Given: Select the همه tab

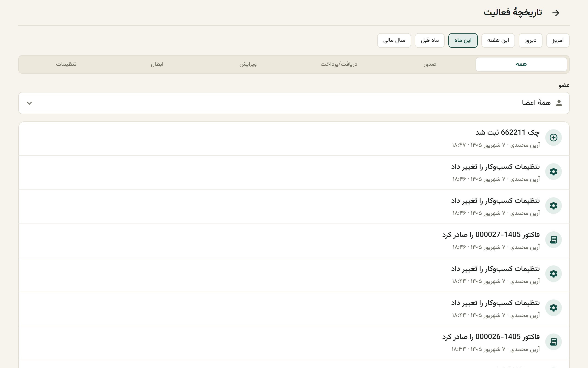Looking at the screenshot, I should click(x=521, y=64).
